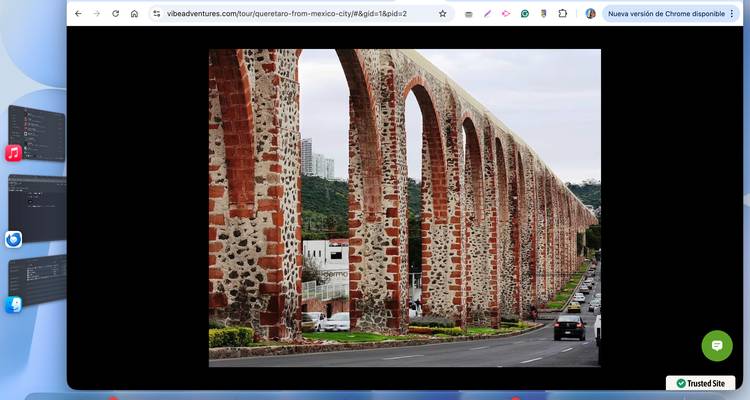Switch to the Music app window in Stage Manager
Image resolution: width=750 pixels, height=400 pixels.
pos(37,133)
